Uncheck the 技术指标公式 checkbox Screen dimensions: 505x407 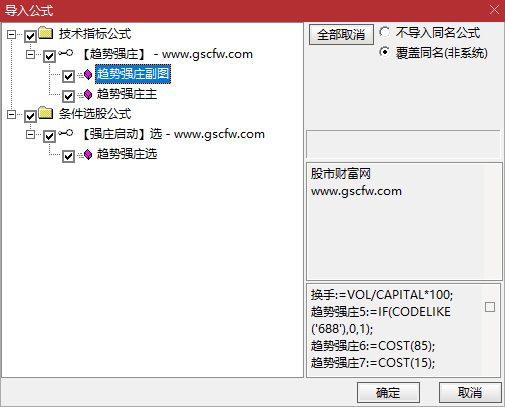[x=30, y=36]
